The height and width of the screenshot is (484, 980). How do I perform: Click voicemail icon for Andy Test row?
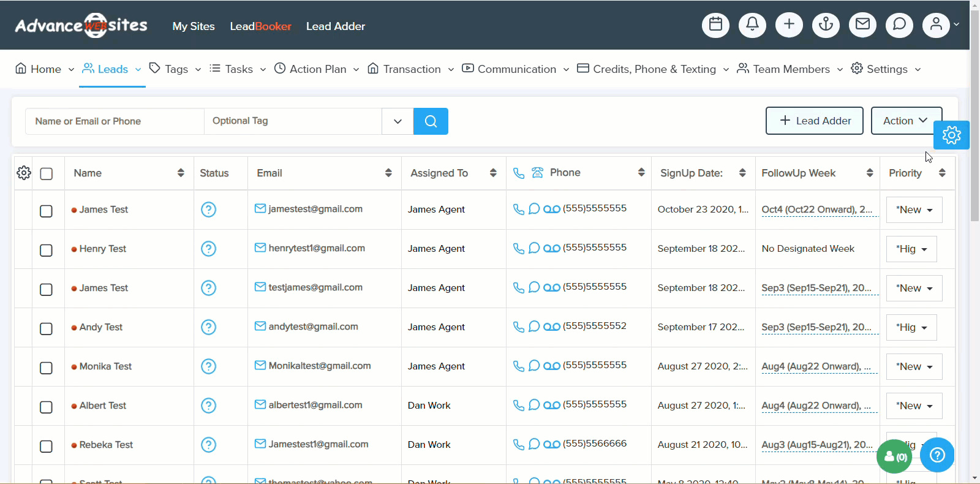[x=551, y=327]
